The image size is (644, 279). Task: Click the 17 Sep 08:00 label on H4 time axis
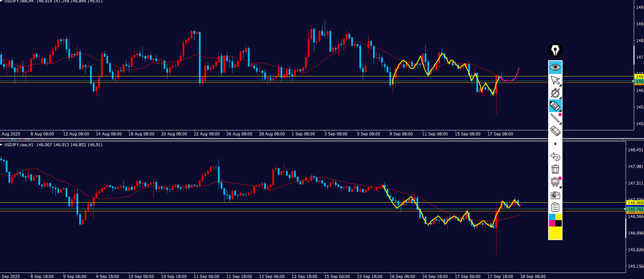click(x=500, y=134)
